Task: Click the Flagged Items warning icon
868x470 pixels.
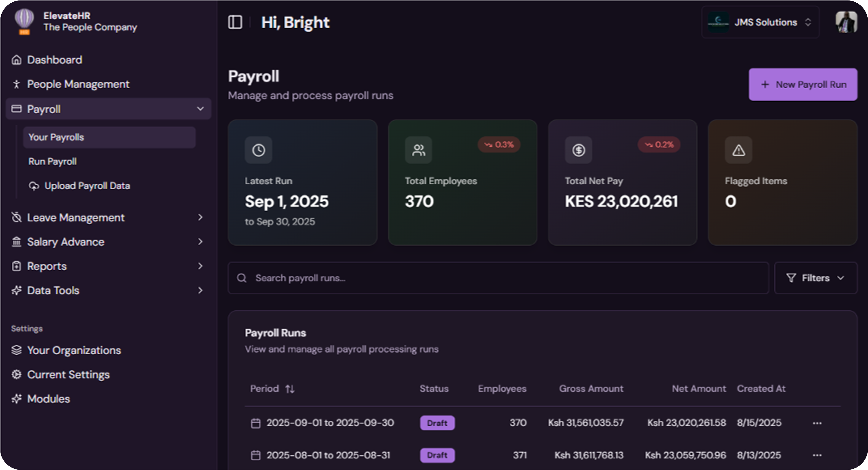Action: click(739, 150)
